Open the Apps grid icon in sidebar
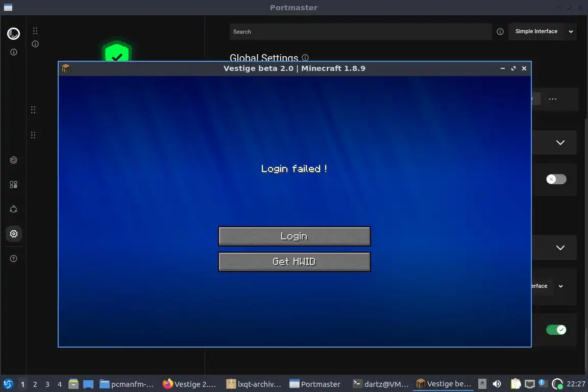This screenshot has height=392, width=588. [13, 185]
